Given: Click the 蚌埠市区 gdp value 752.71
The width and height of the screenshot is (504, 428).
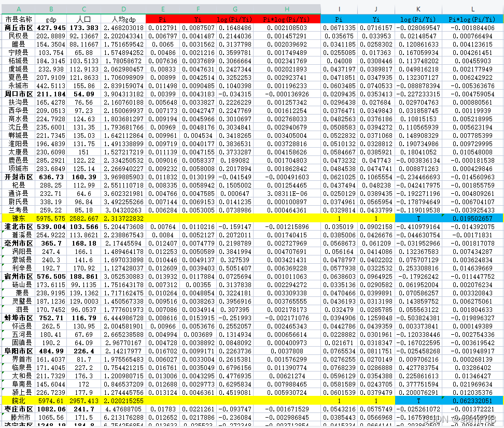Looking at the screenshot, I should click(x=51, y=318).
